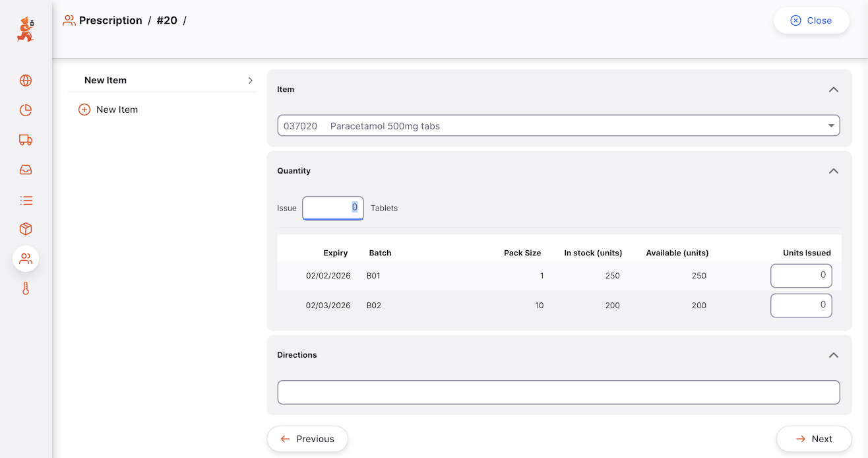The height and width of the screenshot is (458, 868).
Task: Open the globe icon in sidebar
Action: 26,81
